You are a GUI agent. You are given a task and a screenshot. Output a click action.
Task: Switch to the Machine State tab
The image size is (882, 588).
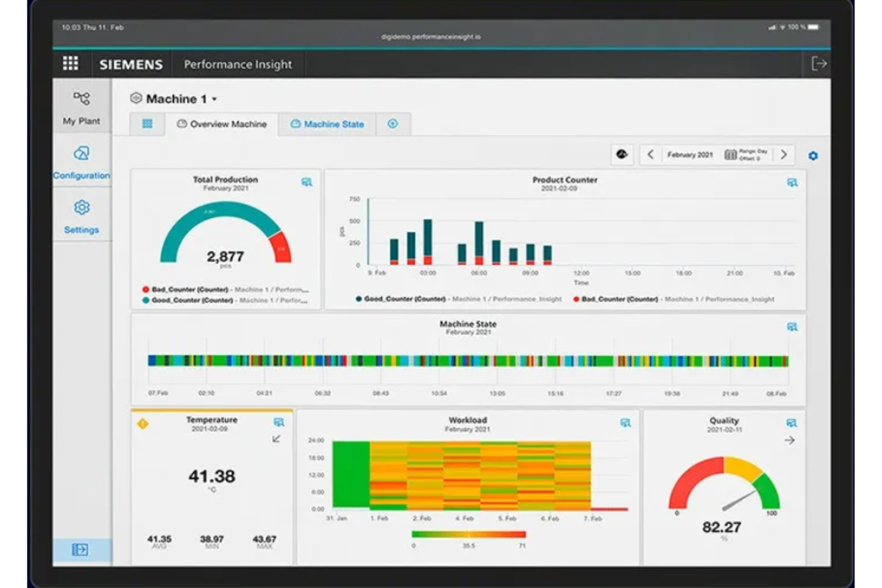327,124
